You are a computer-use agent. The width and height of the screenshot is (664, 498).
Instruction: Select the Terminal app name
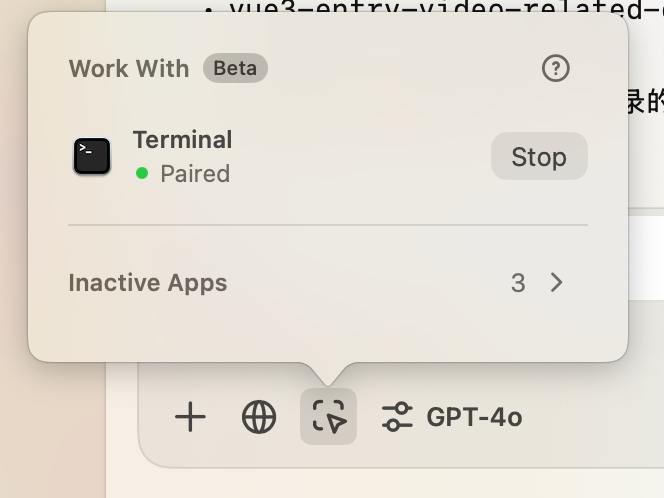click(x=183, y=139)
